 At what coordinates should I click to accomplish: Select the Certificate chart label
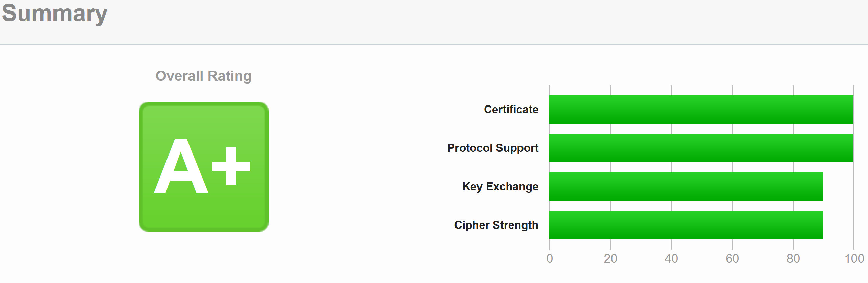tap(511, 110)
